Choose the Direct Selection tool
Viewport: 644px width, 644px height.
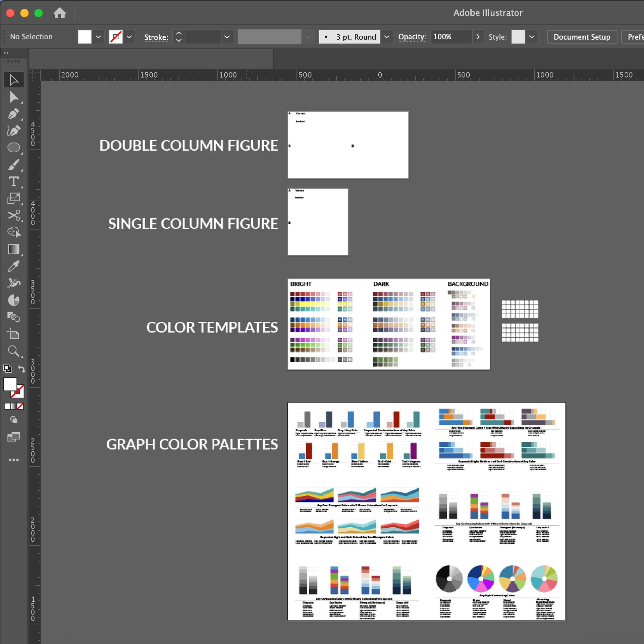click(x=14, y=97)
